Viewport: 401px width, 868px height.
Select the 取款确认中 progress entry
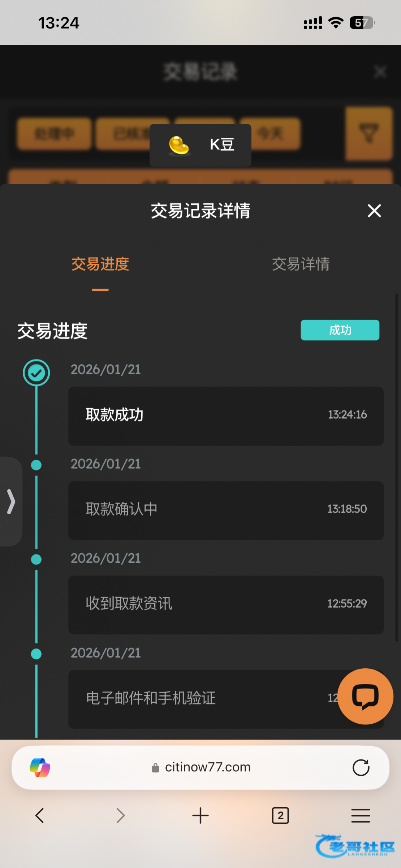pos(226,510)
